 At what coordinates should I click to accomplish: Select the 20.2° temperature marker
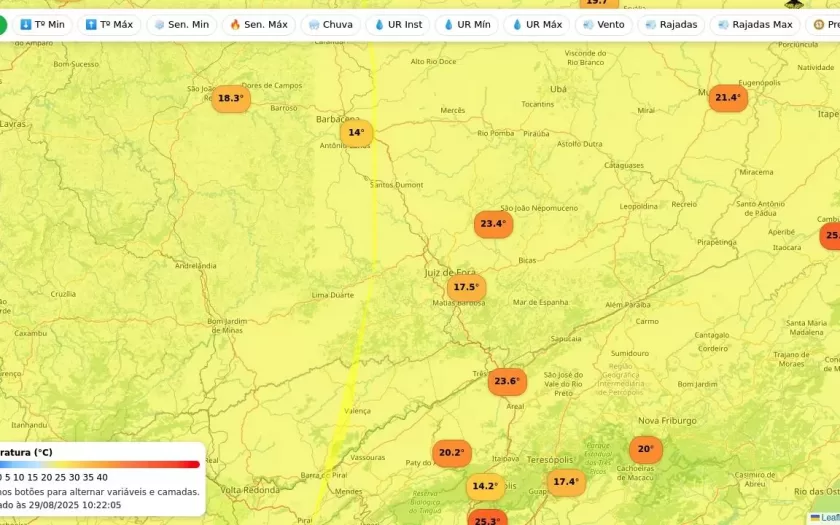(451, 453)
